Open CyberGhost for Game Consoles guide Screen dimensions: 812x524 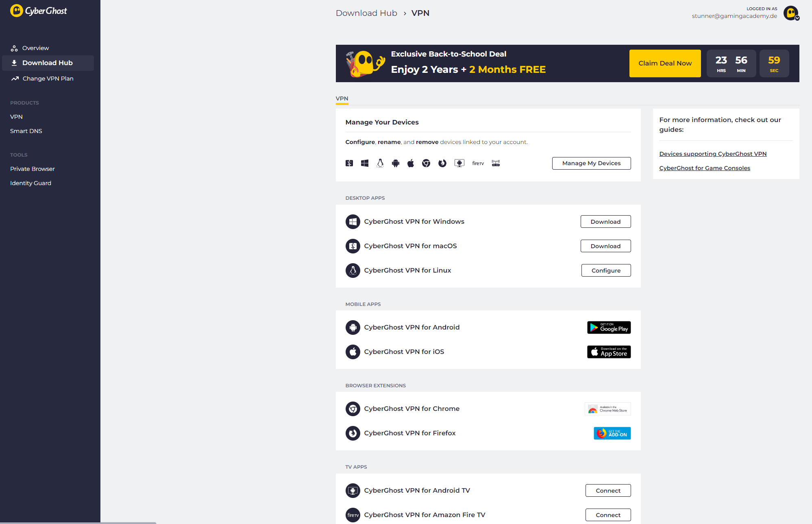coord(705,168)
